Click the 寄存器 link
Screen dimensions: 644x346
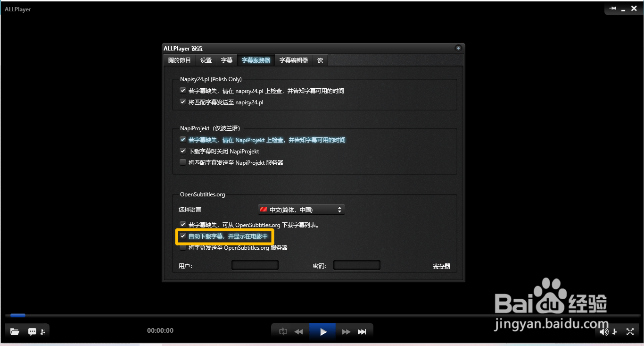tap(442, 266)
